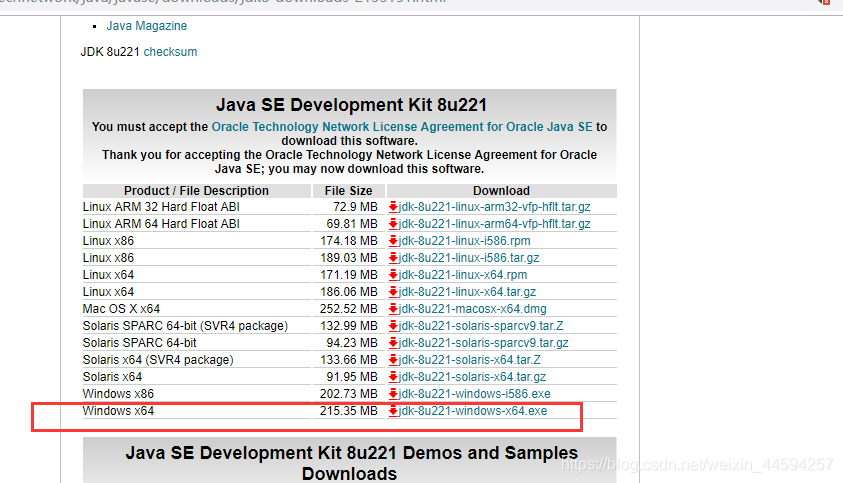Click download arrow icon for macosx-x64.dmg
The width and height of the screenshot is (843, 483).
pyautogui.click(x=393, y=309)
